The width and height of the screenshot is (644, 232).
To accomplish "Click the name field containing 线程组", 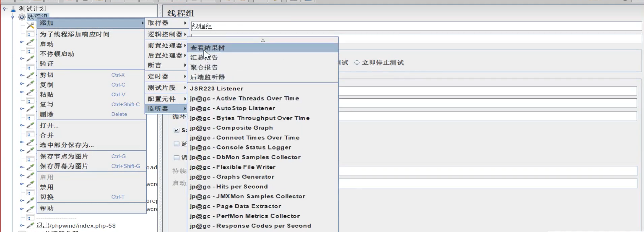I will tap(416, 26).
